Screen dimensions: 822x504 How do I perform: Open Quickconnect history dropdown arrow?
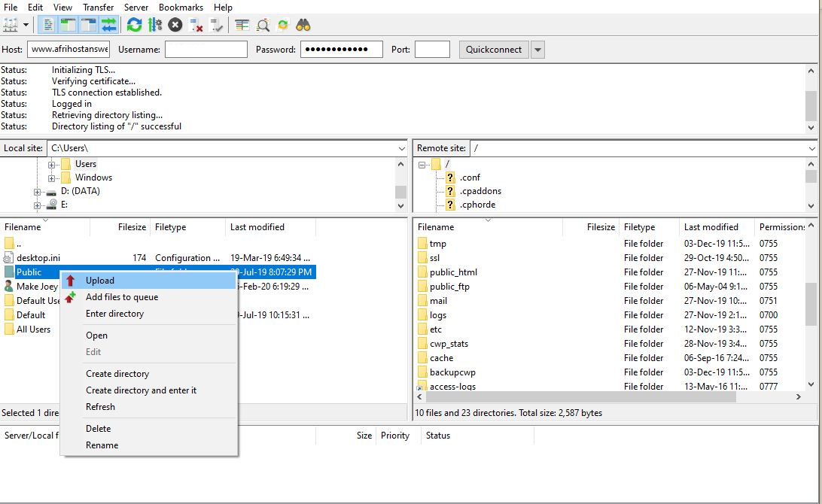(537, 50)
